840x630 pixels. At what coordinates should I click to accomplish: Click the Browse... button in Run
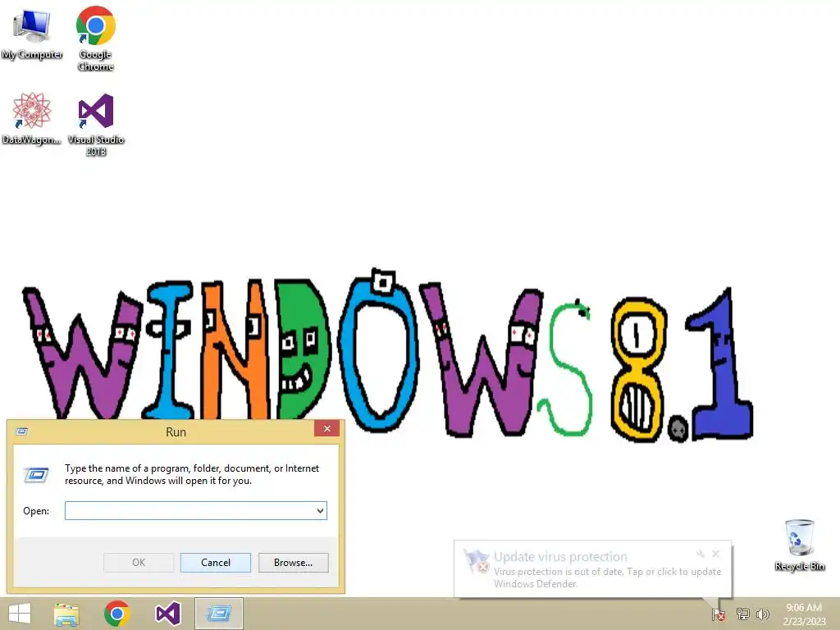coord(293,563)
